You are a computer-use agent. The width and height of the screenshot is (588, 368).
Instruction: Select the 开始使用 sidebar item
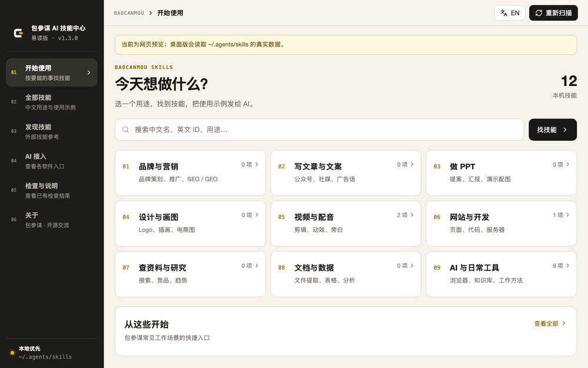(x=52, y=72)
